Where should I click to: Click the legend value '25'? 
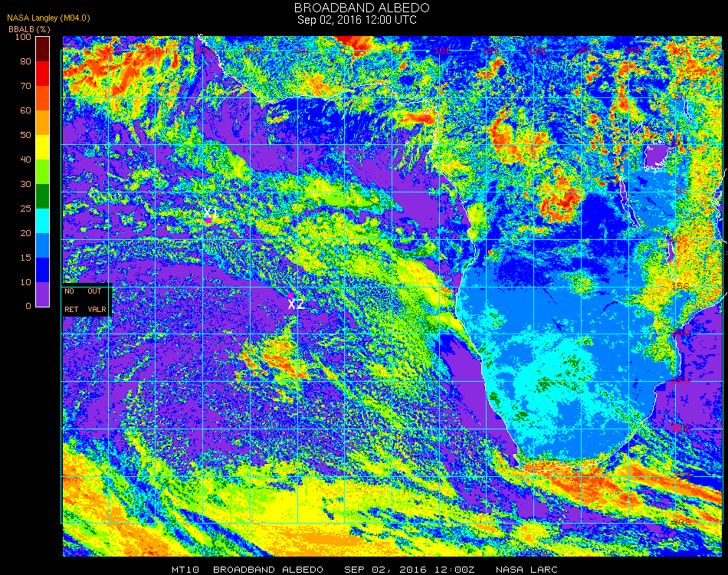click(25, 209)
